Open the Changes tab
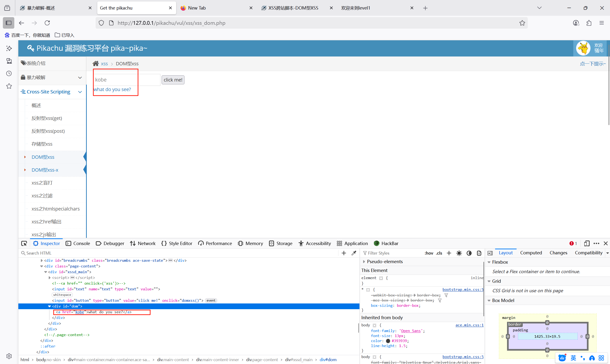This screenshot has width=610, height=364. pyautogui.click(x=558, y=253)
